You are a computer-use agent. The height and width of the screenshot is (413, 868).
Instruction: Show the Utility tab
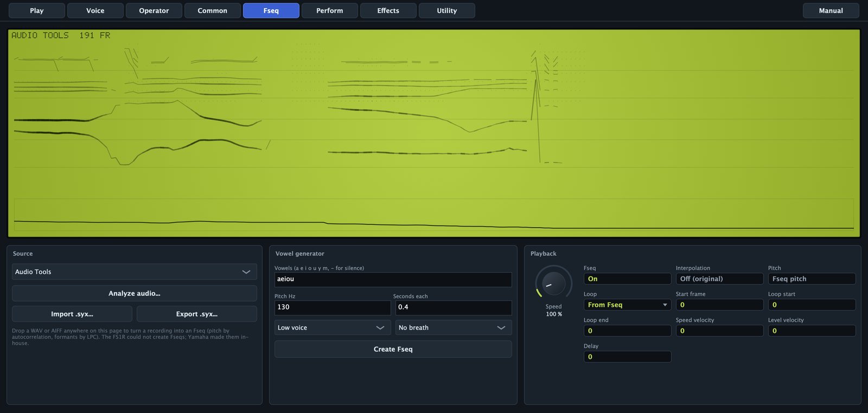[x=447, y=11]
